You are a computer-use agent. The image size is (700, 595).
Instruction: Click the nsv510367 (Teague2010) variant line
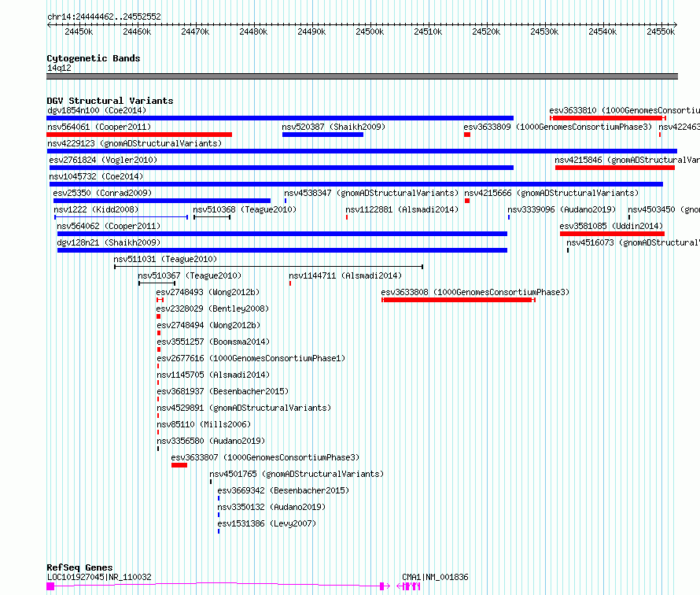(157, 283)
